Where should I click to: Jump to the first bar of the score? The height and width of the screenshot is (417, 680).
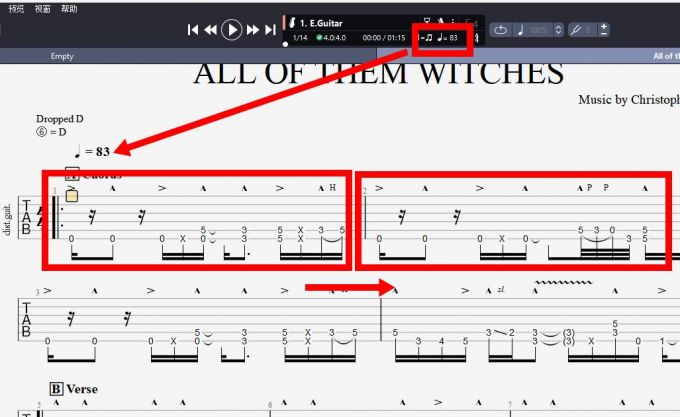(x=193, y=29)
